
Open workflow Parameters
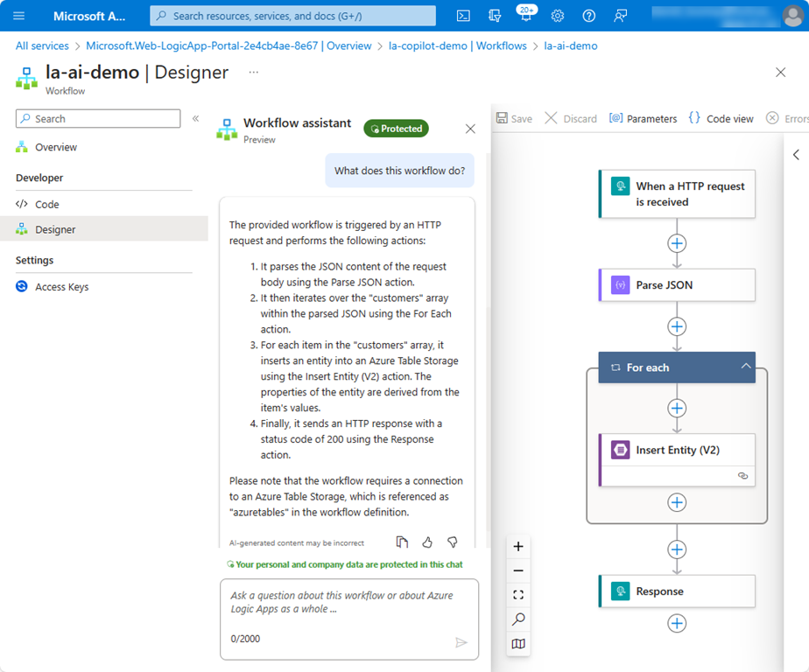coord(643,119)
